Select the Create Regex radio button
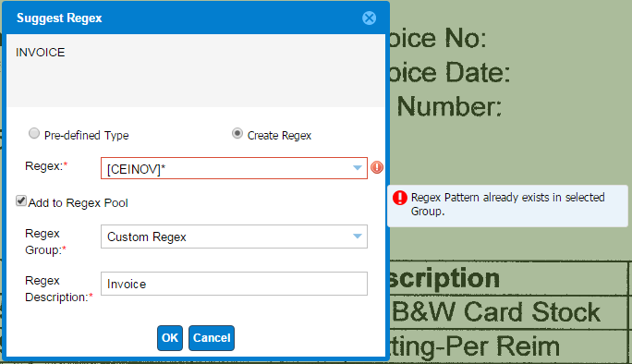 coord(237,133)
